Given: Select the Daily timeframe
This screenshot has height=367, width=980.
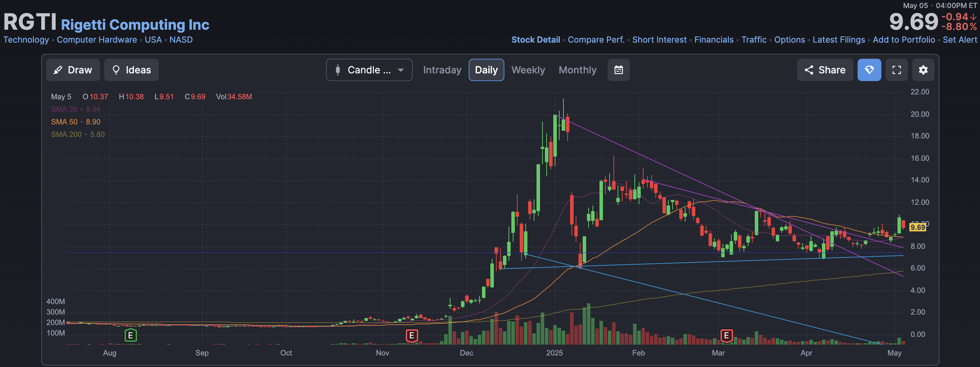Looking at the screenshot, I should tap(486, 70).
